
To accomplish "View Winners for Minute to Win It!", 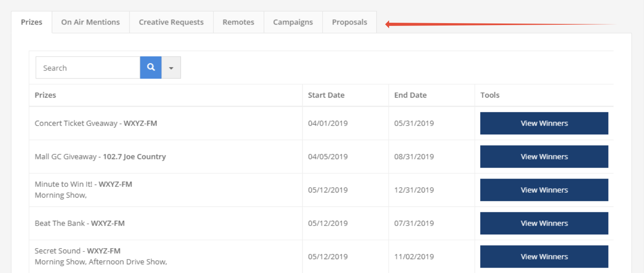I will [544, 190].
